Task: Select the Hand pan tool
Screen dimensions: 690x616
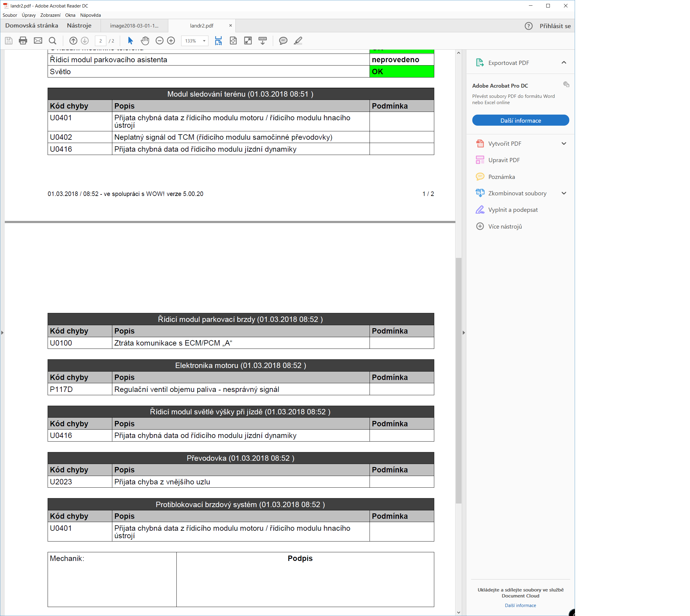Action: pos(145,41)
